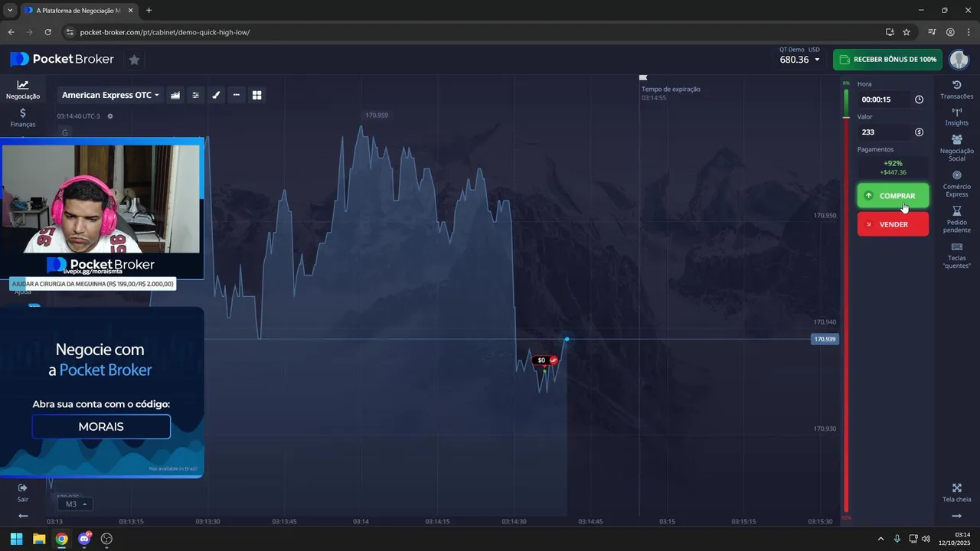Click RECEBER BÔNUS DE 100% button
980x551 pixels.
coord(887,59)
